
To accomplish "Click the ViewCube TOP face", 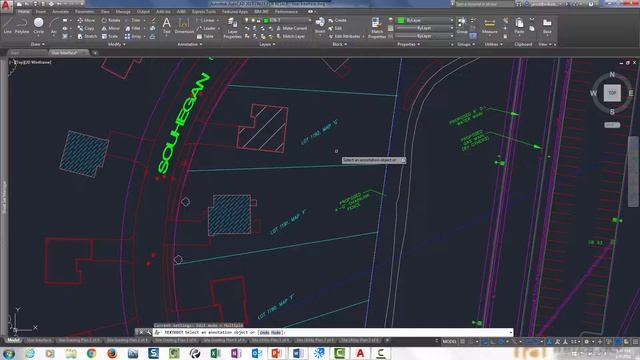I will pyautogui.click(x=612, y=93).
